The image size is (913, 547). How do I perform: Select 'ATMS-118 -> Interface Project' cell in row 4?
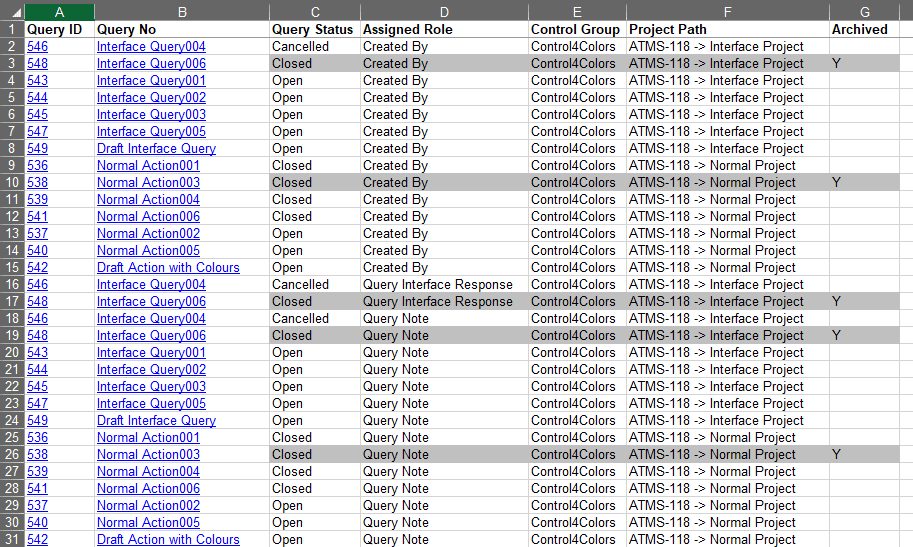[x=727, y=80]
